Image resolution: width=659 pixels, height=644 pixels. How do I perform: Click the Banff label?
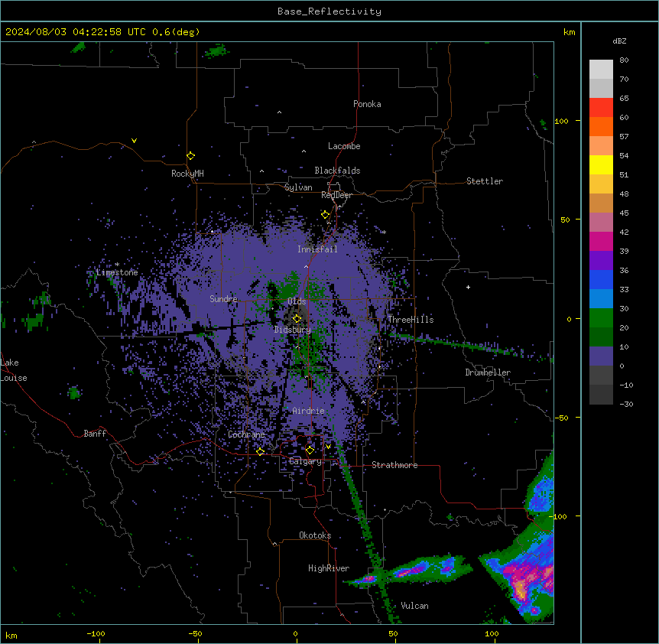(x=95, y=434)
